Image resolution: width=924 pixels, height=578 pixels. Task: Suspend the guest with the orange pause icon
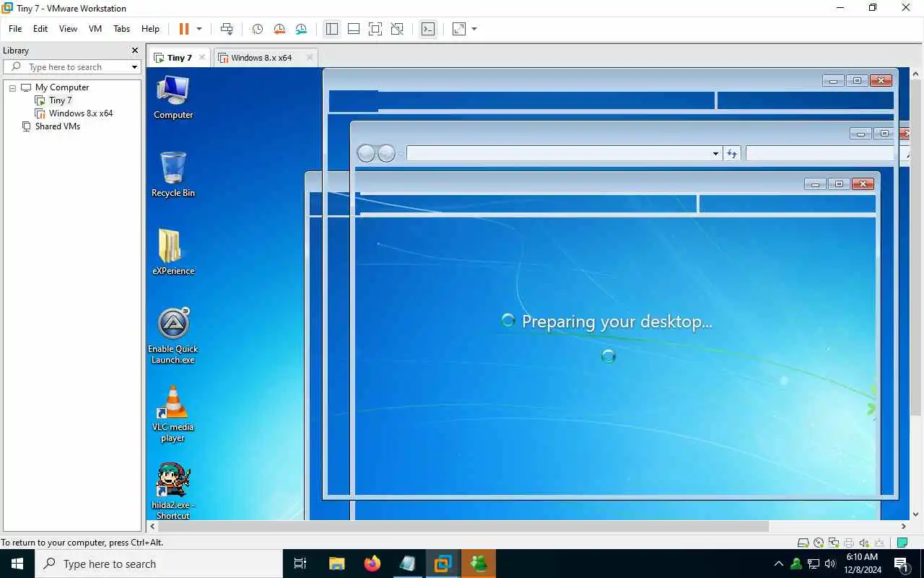click(x=183, y=29)
